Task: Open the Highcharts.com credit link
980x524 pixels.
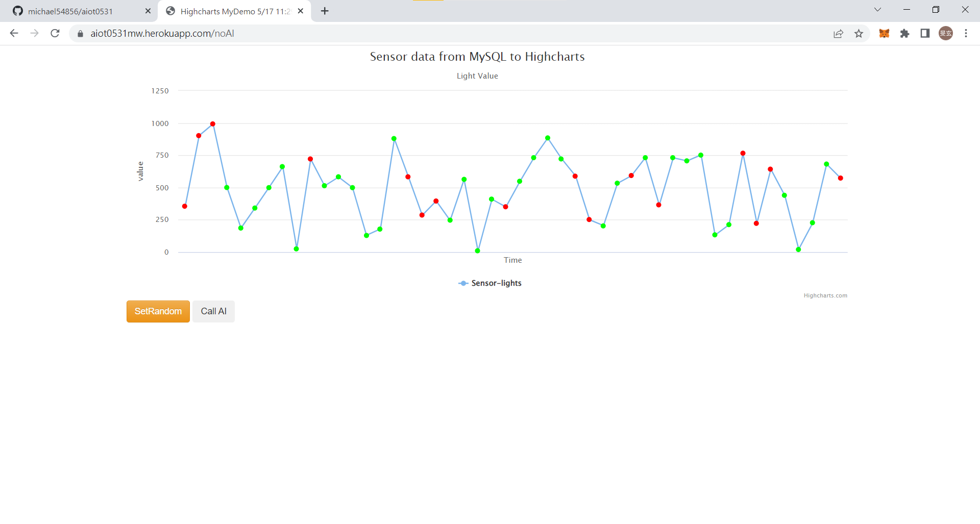Action: (x=825, y=295)
